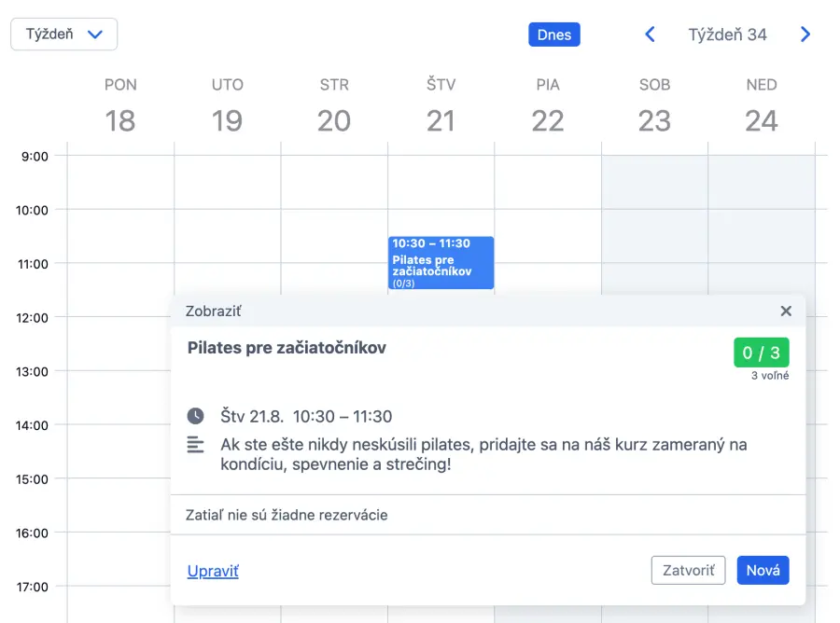Select Thursday 21 day header
This screenshot has width=840, height=623.
tap(441, 105)
